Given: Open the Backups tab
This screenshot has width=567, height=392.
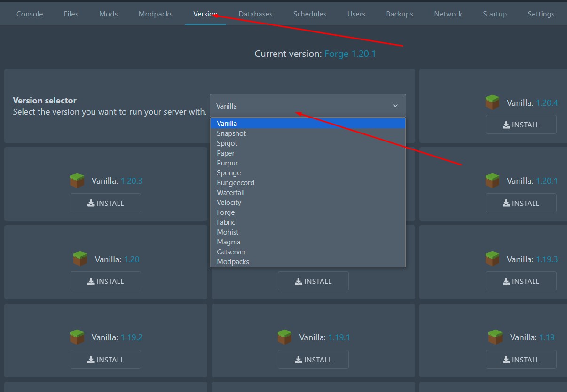Looking at the screenshot, I should [x=400, y=14].
